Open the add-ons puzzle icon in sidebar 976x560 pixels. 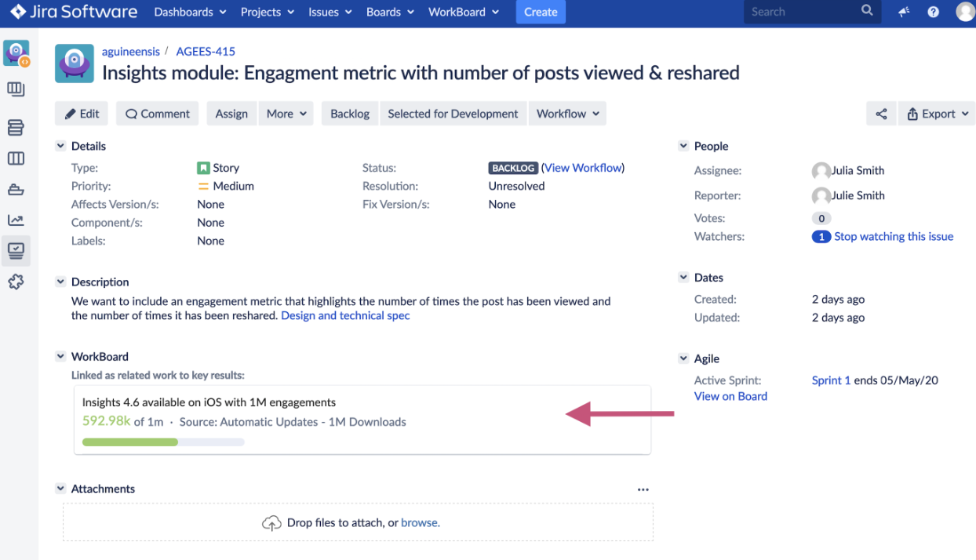16,282
